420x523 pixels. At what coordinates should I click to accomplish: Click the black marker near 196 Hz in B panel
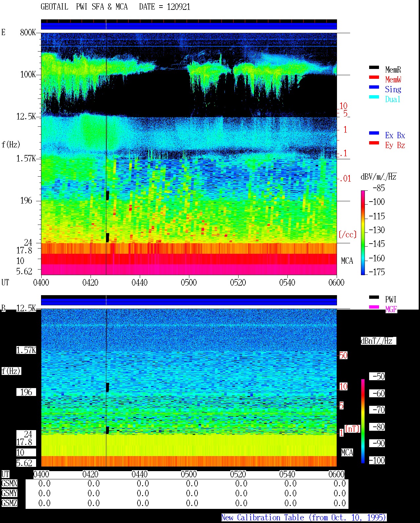pyautogui.click(x=107, y=387)
